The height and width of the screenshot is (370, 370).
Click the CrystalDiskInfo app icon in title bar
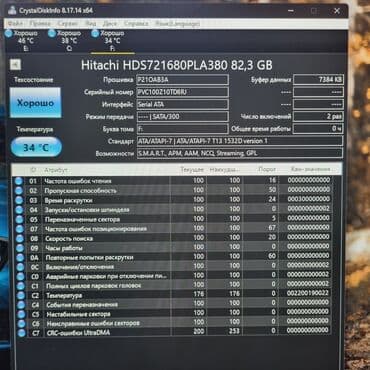coord(12,10)
